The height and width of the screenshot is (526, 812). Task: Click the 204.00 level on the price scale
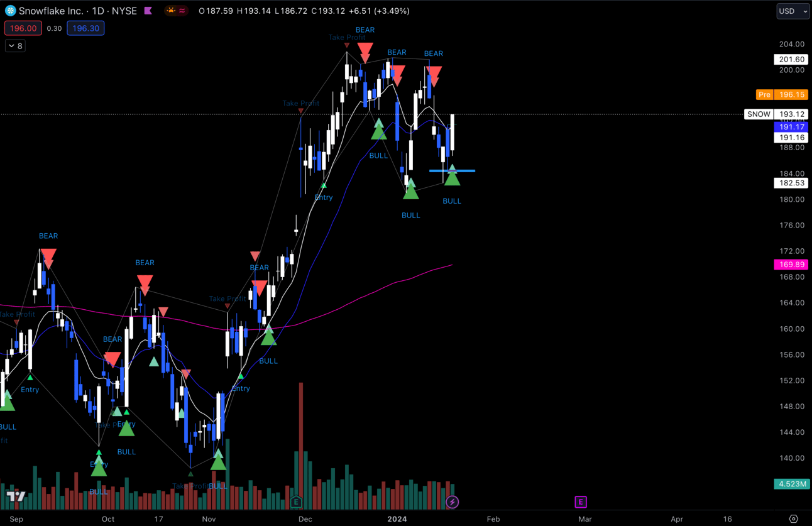coord(792,44)
